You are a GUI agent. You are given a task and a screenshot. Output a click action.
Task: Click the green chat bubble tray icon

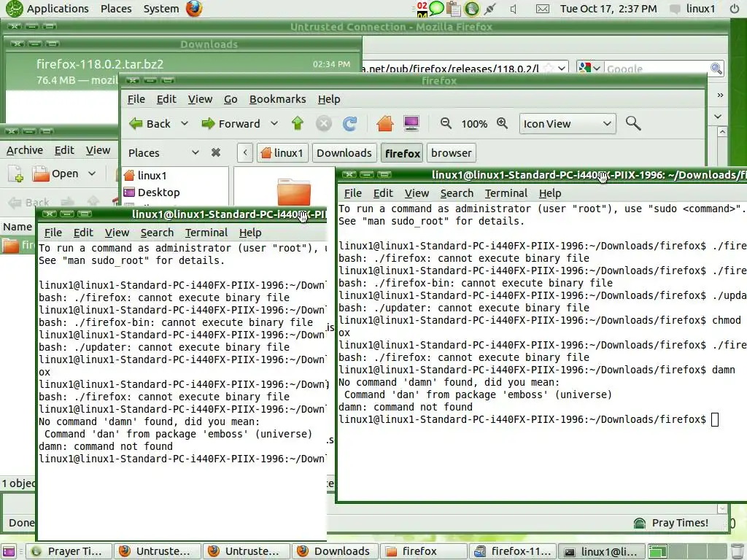[x=436, y=9]
